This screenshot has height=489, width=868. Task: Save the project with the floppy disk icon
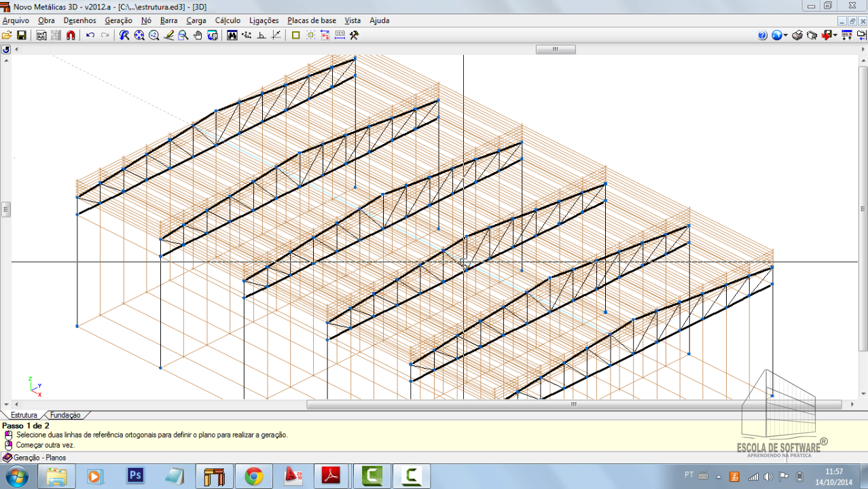tap(22, 35)
